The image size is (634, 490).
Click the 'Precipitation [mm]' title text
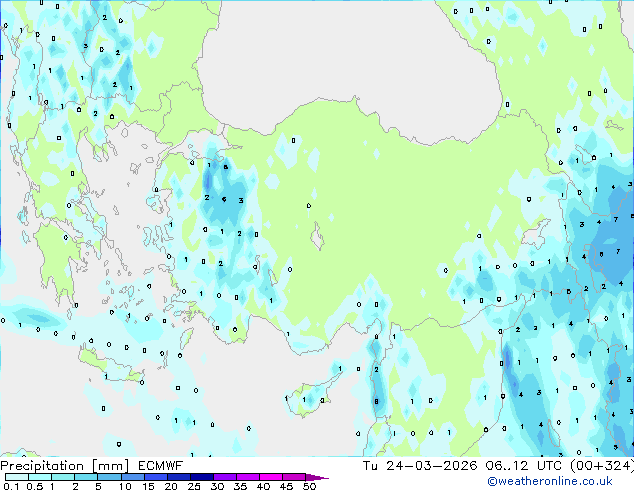pos(64,466)
